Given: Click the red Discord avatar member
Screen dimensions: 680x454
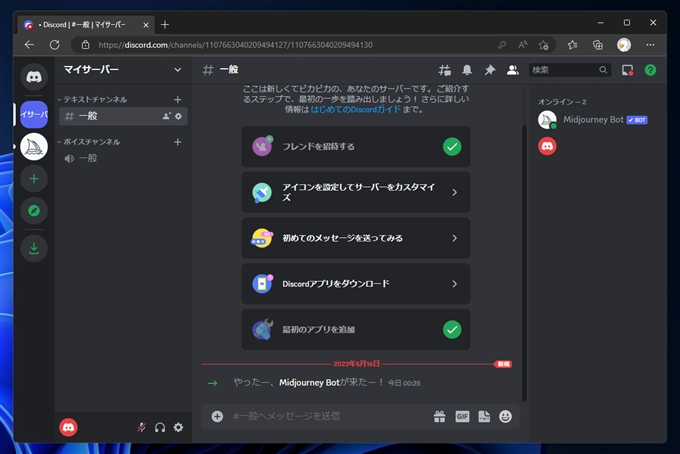Looking at the screenshot, I should point(547,146).
